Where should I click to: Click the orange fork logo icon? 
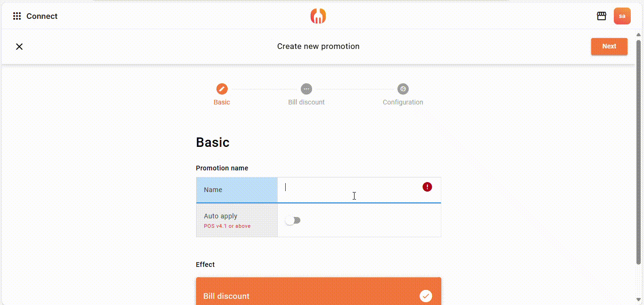(318, 16)
